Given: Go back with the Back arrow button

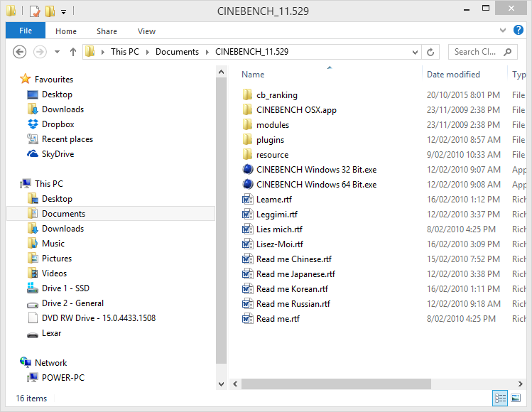Looking at the screenshot, I should pyautogui.click(x=19, y=52).
